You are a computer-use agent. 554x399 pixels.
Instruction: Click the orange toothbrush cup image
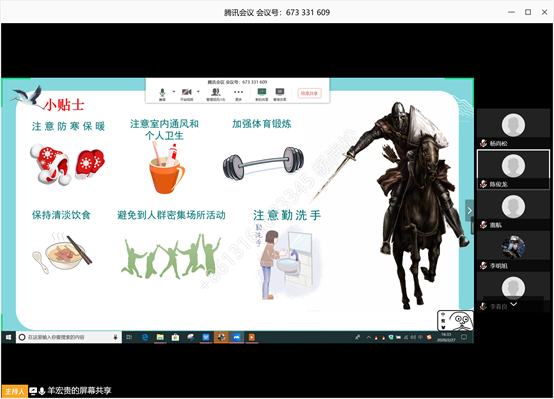tap(166, 168)
